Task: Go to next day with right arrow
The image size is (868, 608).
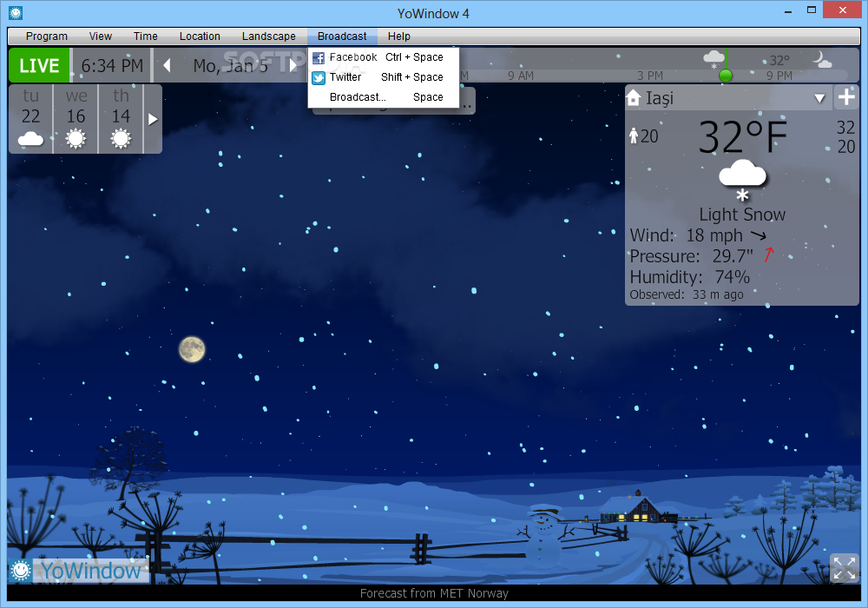Action: point(293,65)
